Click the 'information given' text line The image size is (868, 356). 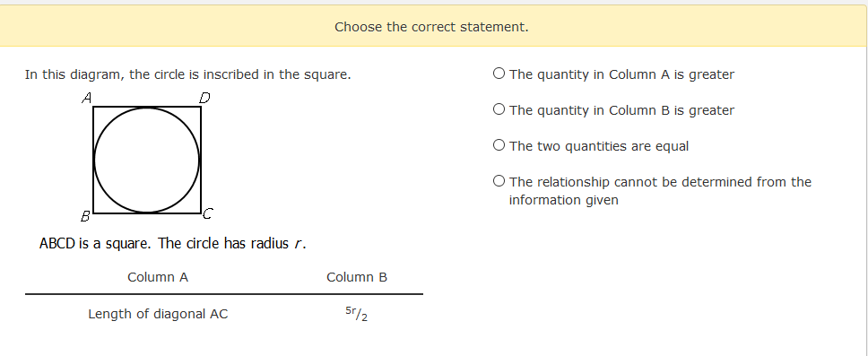point(563,200)
